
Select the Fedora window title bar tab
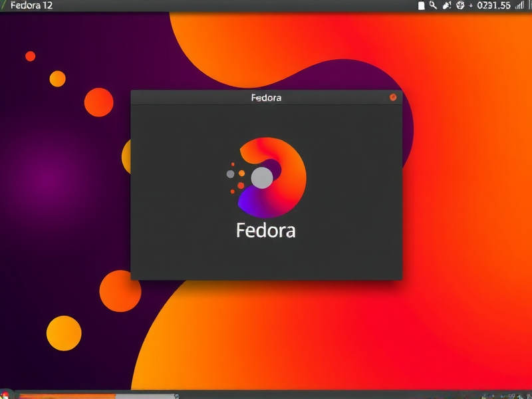click(266, 97)
